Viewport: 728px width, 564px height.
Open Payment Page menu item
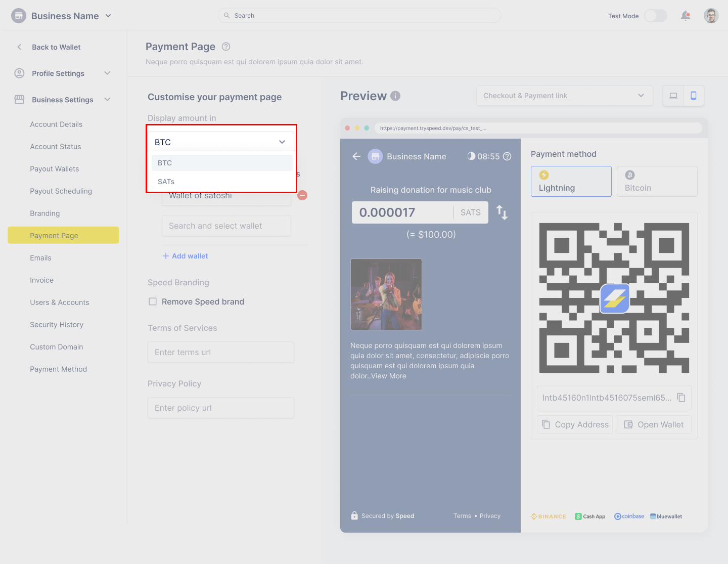(x=63, y=235)
